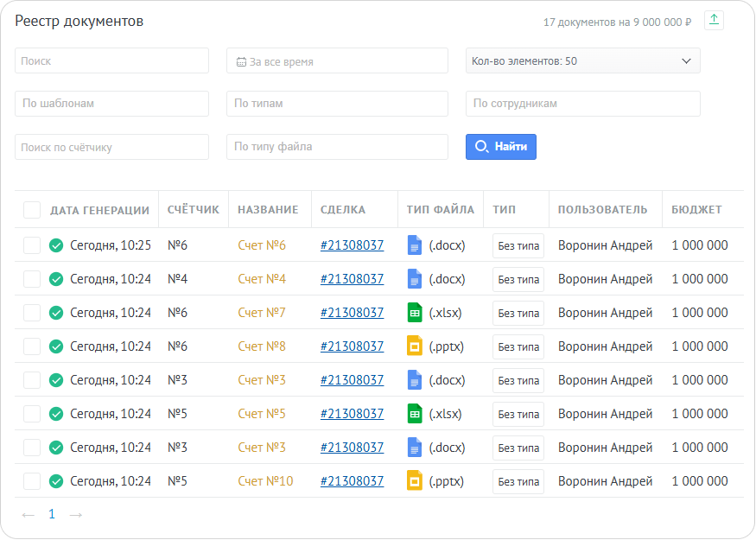
Task: Click the pptx slides icon for Счет №10
Action: pyautogui.click(x=415, y=481)
